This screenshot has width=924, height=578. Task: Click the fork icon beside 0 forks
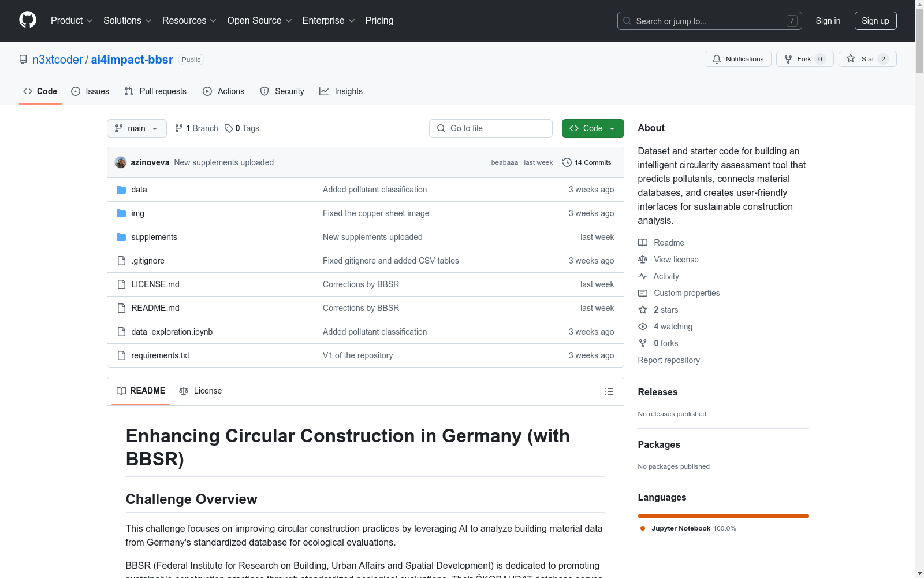[643, 343]
